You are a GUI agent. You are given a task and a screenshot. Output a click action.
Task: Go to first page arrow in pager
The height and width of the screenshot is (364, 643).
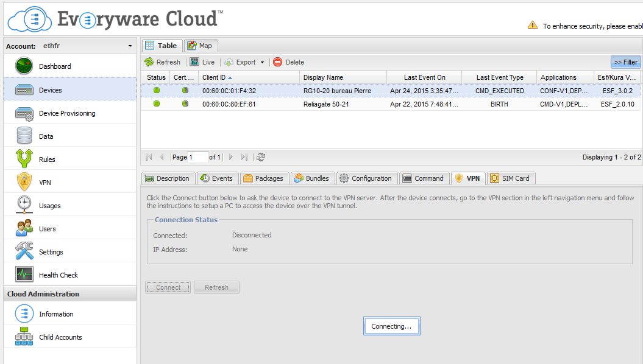[149, 157]
